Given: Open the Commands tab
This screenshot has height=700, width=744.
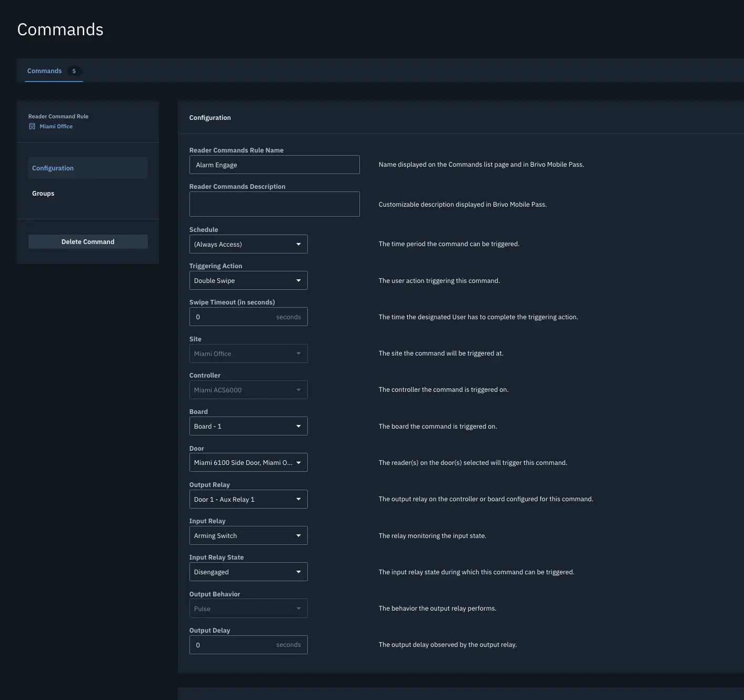Looking at the screenshot, I should click(x=54, y=71).
